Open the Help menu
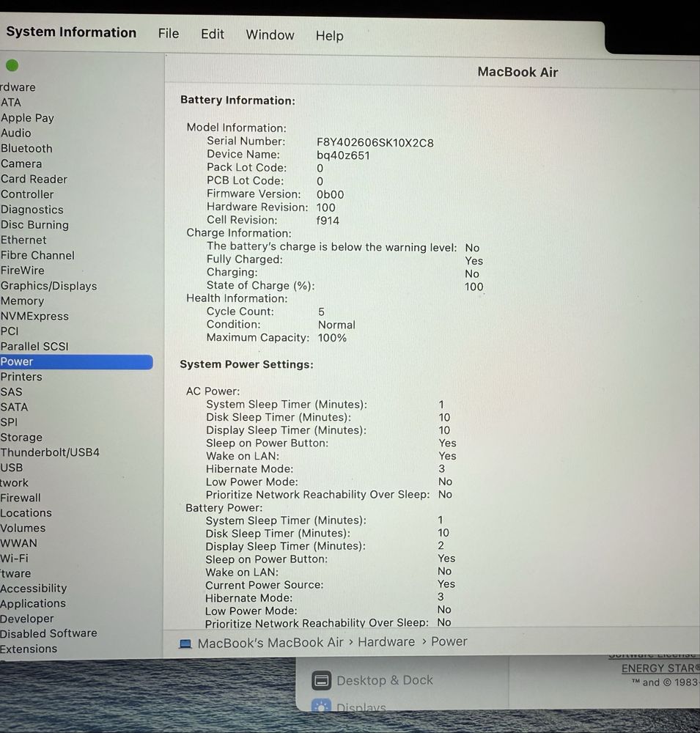Image resolution: width=700 pixels, height=733 pixels. point(329,36)
